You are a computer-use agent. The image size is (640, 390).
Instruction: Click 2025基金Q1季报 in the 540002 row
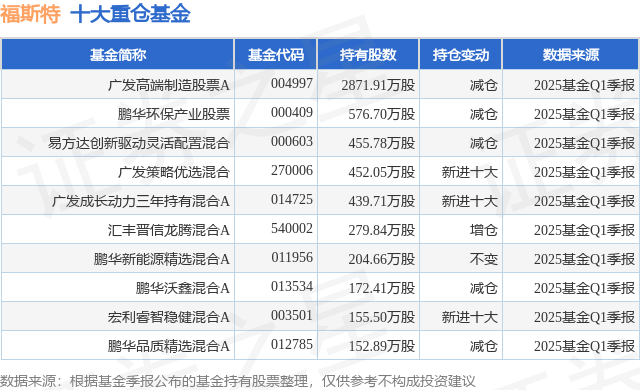click(584, 230)
